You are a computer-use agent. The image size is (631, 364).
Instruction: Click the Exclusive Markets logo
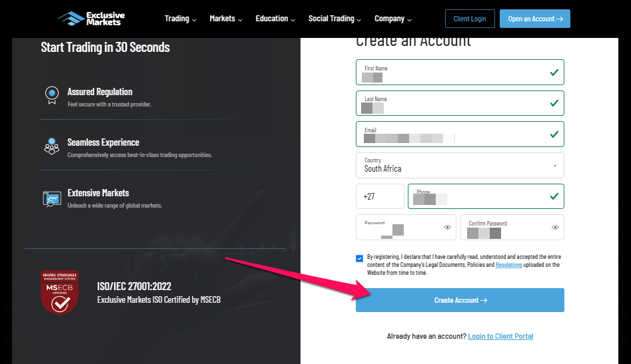pos(91,19)
